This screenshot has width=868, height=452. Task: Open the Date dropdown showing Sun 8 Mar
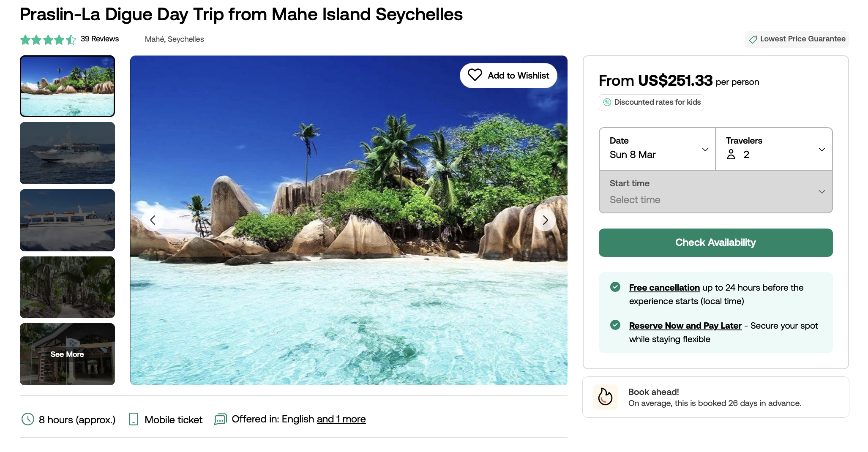[x=657, y=149]
